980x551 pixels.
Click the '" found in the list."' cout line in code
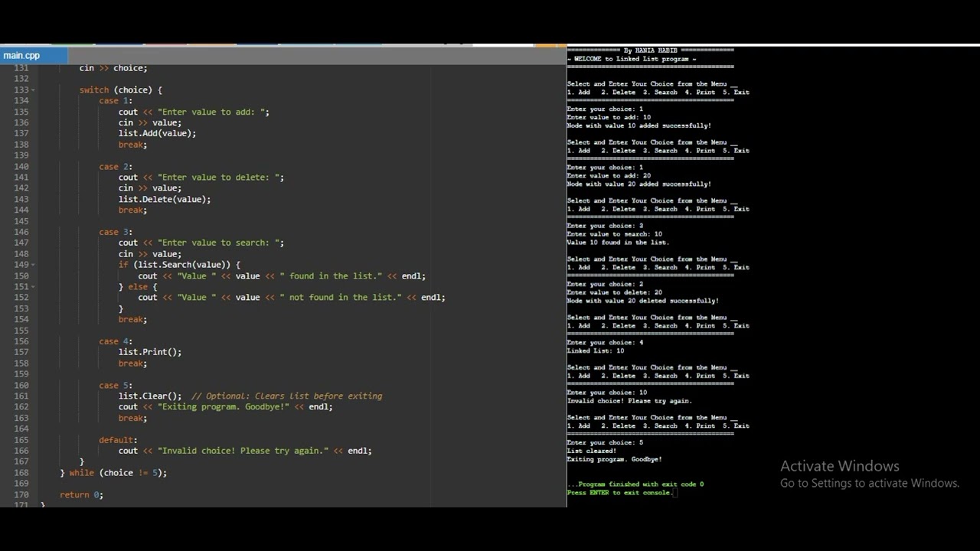point(282,275)
